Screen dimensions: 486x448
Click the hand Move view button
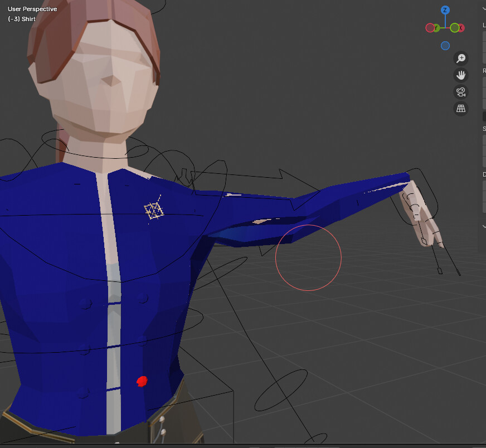pos(461,75)
